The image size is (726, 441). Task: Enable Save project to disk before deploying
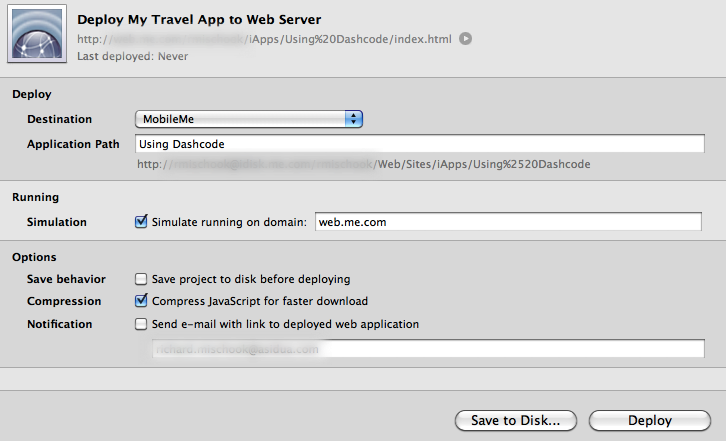point(141,279)
